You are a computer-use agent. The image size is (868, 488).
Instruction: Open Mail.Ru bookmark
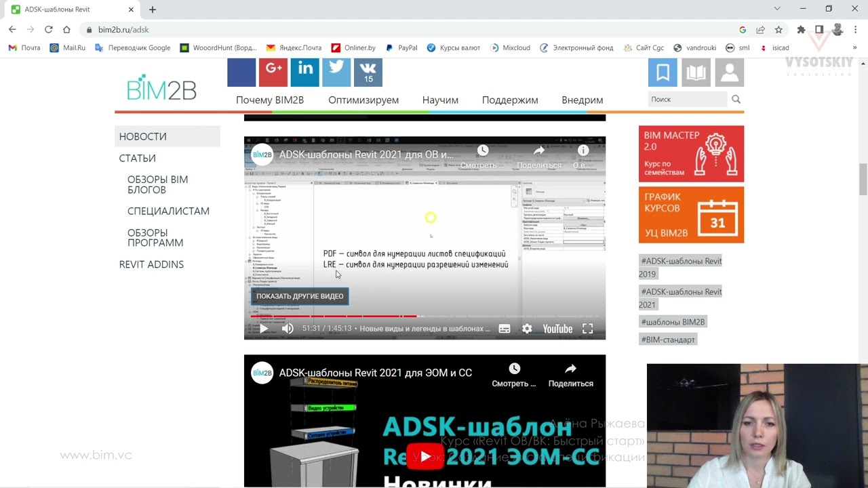click(x=68, y=48)
